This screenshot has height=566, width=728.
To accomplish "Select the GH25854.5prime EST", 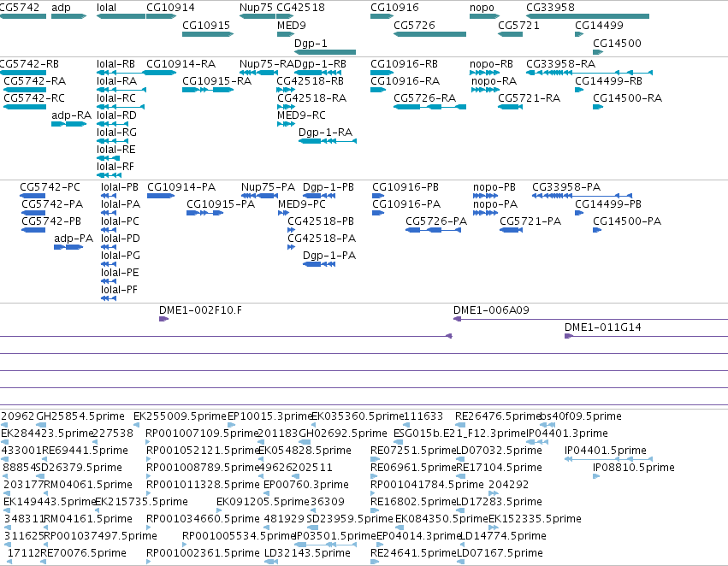I will pos(41,425).
